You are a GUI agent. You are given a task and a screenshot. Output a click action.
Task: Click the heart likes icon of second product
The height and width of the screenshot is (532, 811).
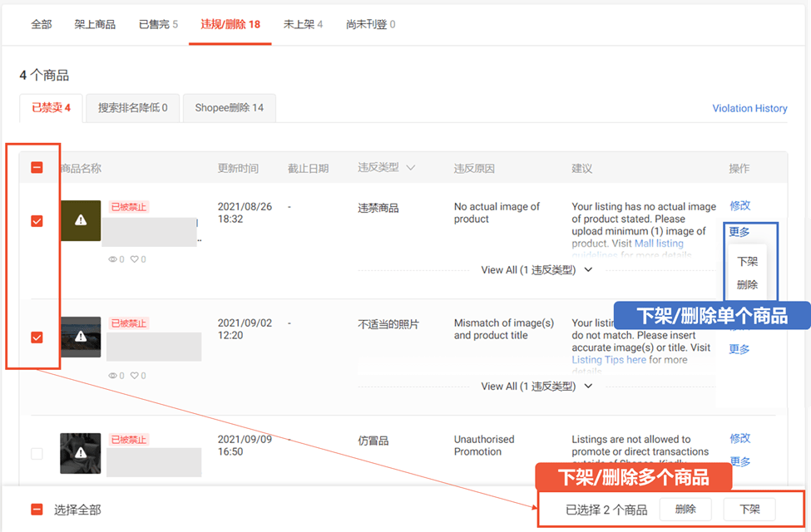point(133,376)
